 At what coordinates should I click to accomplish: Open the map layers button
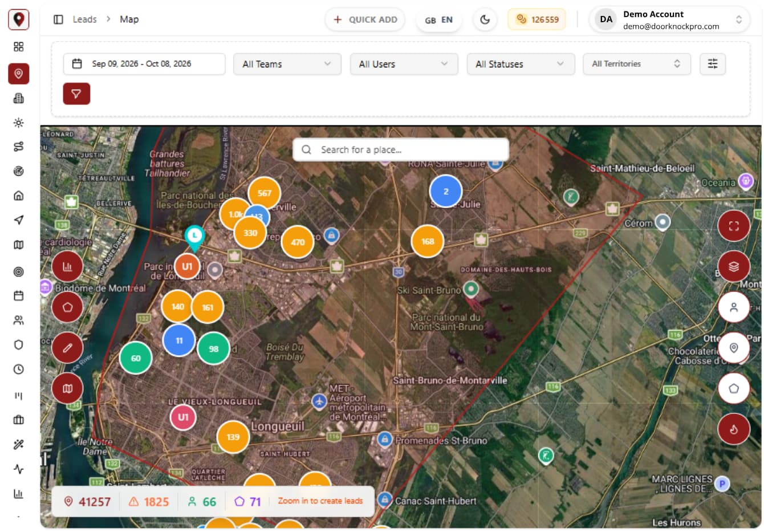(x=734, y=266)
